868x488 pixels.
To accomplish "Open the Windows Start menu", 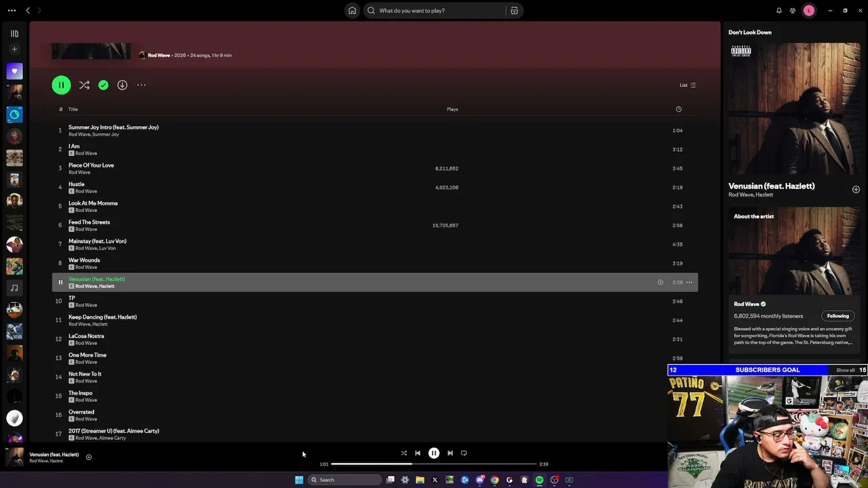I will click(299, 480).
